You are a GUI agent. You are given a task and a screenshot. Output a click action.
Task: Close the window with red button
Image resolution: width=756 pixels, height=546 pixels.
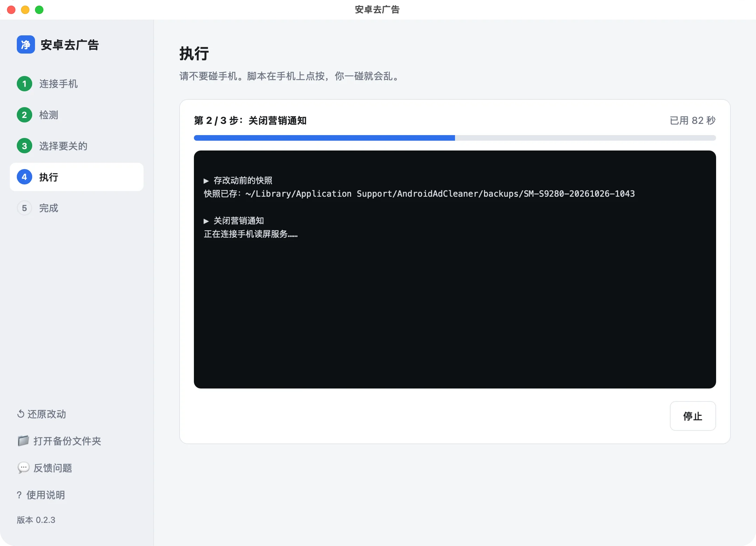(x=11, y=10)
